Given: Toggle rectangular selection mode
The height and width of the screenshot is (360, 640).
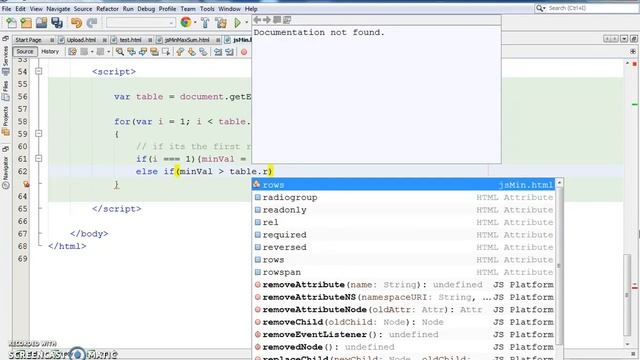Looking at the screenshot, I should coord(166,52).
